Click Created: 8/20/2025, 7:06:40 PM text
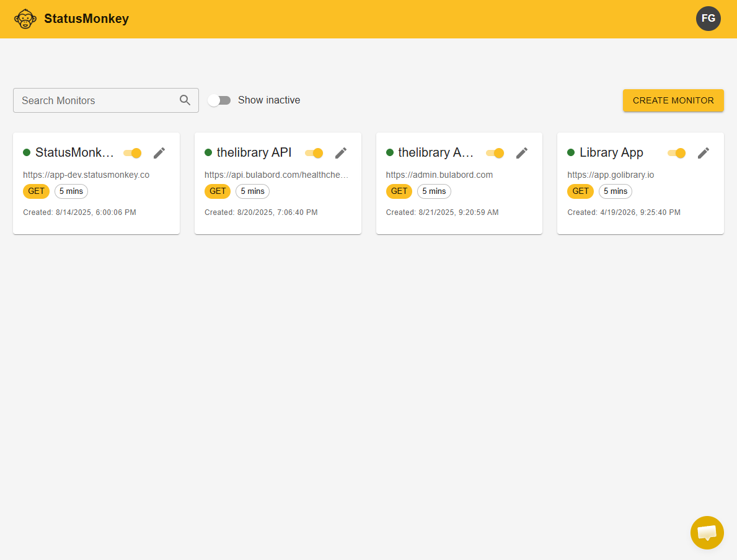 pos(261,212)
